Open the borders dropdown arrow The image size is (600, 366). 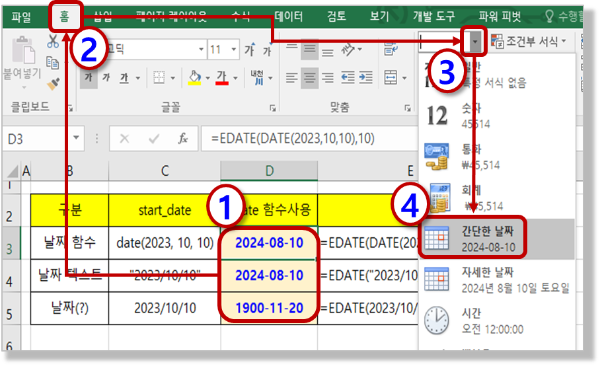coord(173,78)
